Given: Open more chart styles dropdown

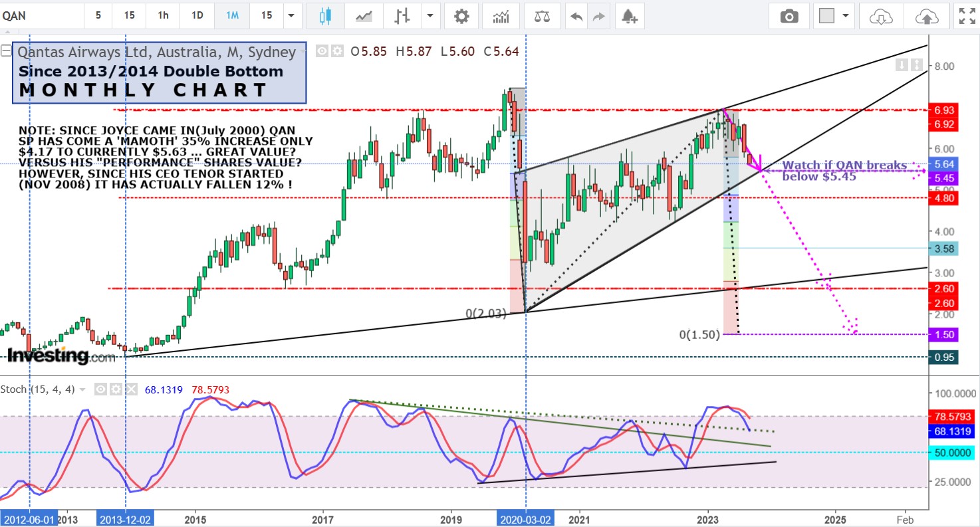Looking at the screenshot, I should pos(431,16).
